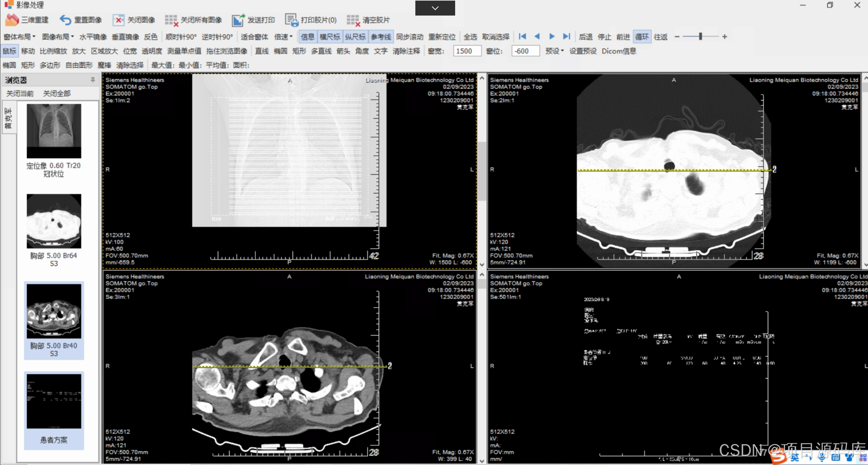The width and height of the screenshot is (868, 465).
Task: Select the 测量单点值 point measurement tool
Action: point(184,51)
